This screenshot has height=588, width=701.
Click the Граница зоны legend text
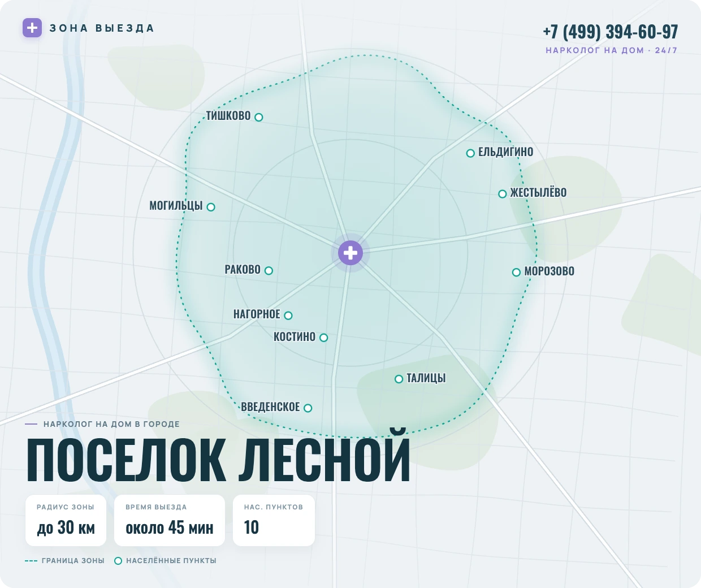[73, 561]
